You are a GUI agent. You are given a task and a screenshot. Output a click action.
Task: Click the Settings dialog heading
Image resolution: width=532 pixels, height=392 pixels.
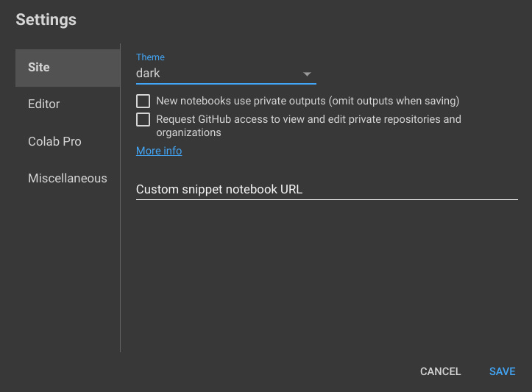click(x=46, y=20)
